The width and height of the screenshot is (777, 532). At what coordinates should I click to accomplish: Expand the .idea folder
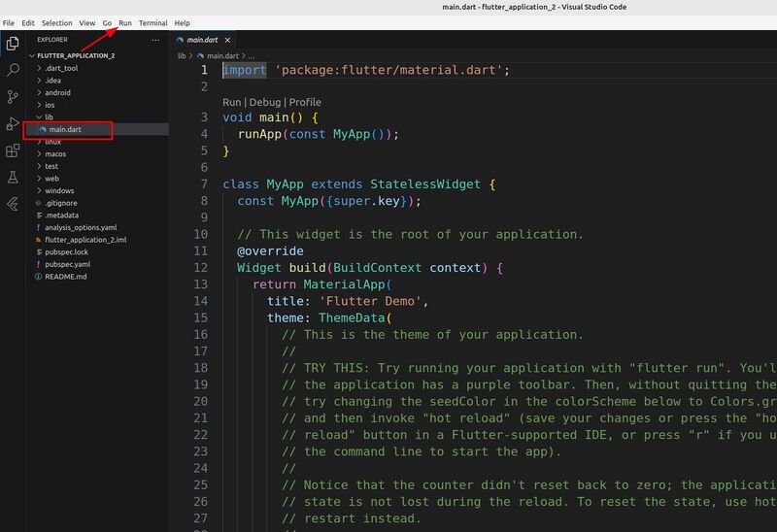(53, 81)
